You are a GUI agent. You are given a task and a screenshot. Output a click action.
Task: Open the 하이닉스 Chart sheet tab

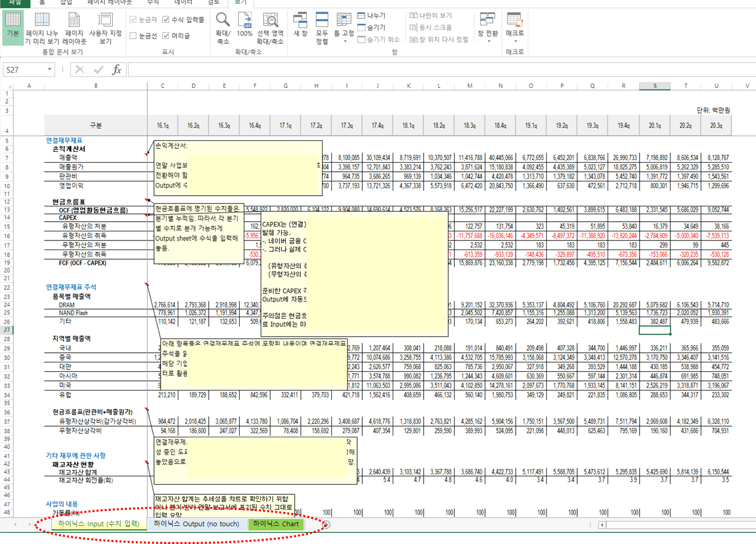point(276,524)
